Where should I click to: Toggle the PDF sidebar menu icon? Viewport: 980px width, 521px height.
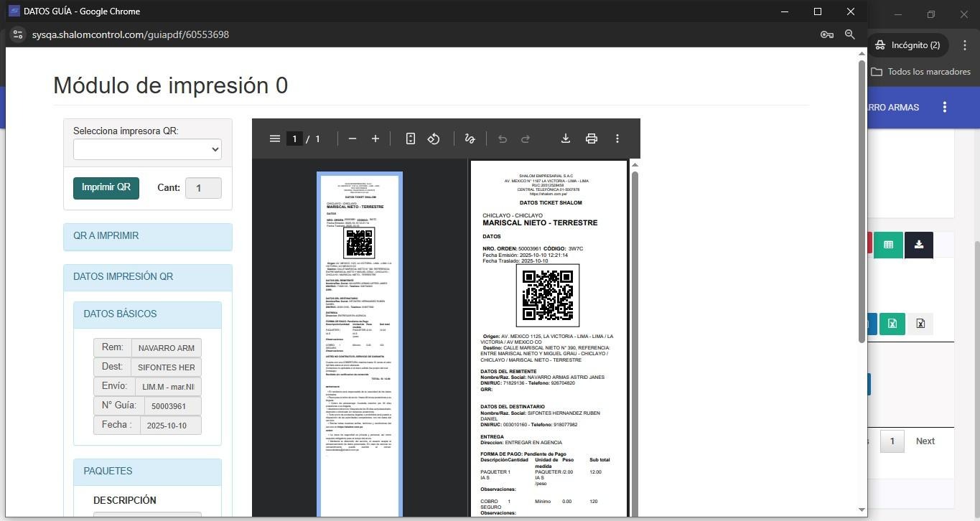pos(274,139)
